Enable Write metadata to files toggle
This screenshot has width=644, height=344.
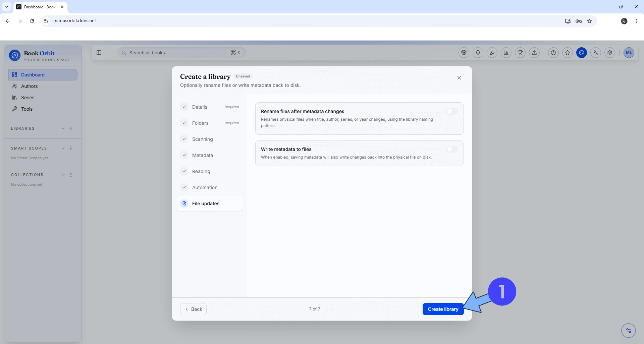tap(452, 149)
